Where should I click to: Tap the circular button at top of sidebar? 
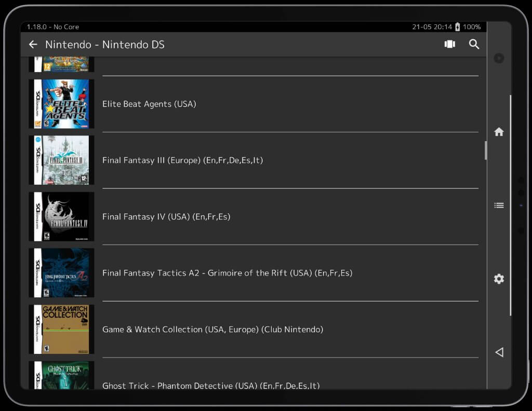(x=499, y=58)
